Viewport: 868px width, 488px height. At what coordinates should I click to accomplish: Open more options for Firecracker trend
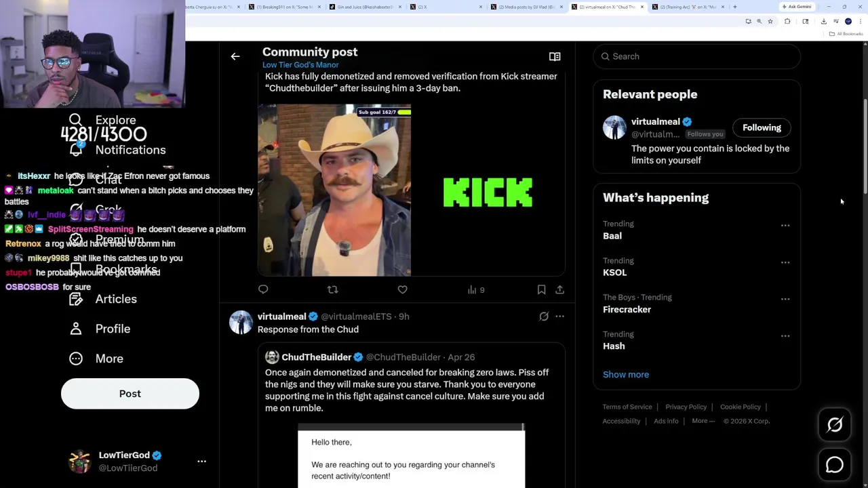tap(785, 299)
